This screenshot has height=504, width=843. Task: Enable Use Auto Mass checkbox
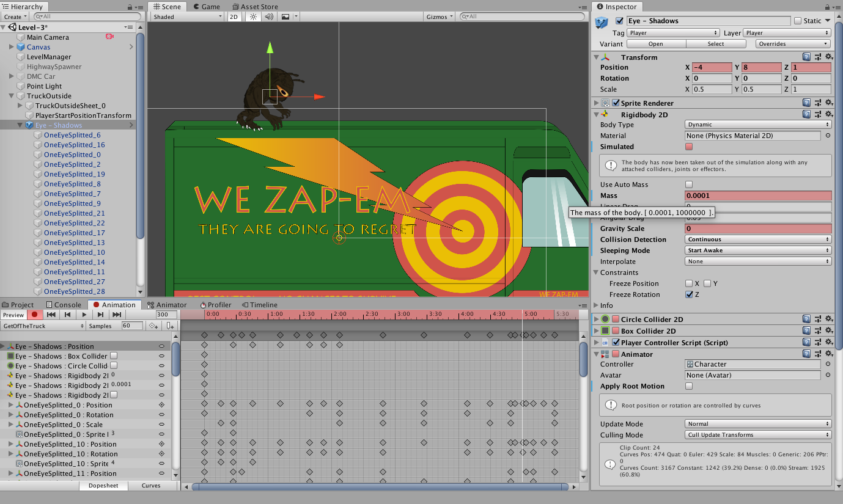point(689,184)
